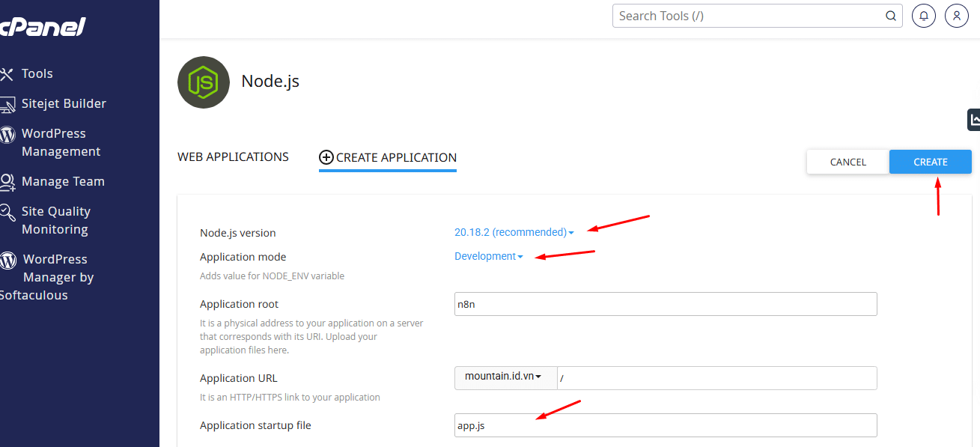Expand the Node.js version dropdown
The width and height of the screenshot is (980, 447).
514,232
